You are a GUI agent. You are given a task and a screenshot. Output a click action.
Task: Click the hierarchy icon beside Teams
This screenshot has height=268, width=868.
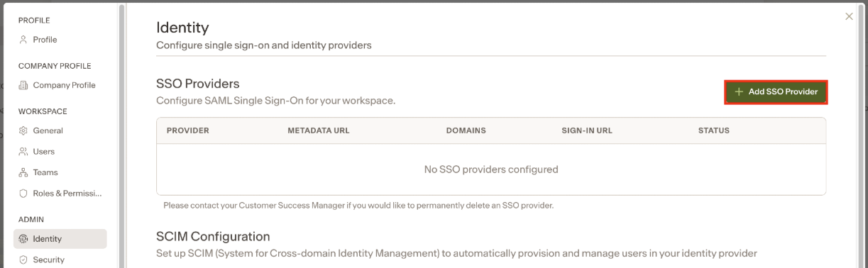coord(23,172)
